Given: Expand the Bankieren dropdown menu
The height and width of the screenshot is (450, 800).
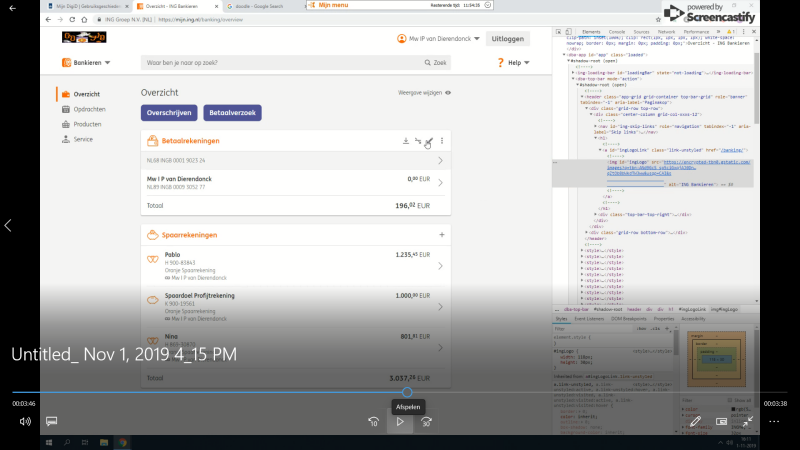Looking at the screenshot, I should click(87, 63).
